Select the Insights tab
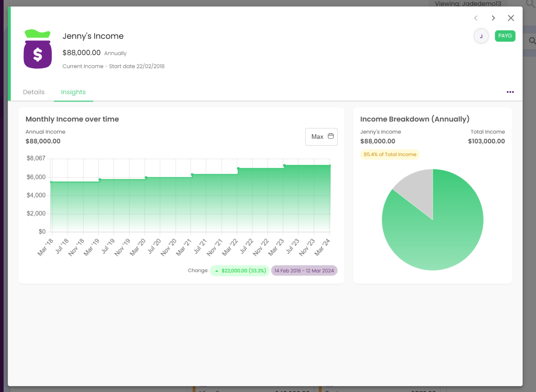This screenshot has width=536, height=392. 73,92
